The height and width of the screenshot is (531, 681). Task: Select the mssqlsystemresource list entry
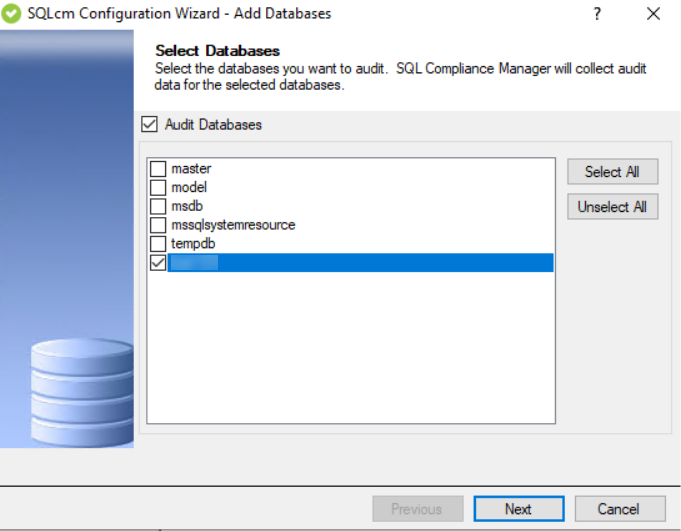point(233,225)
